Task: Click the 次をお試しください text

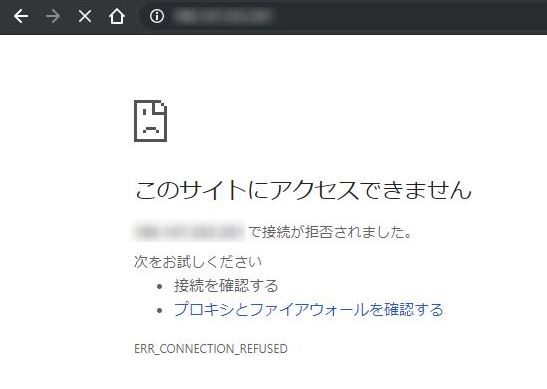Action: 198,262
